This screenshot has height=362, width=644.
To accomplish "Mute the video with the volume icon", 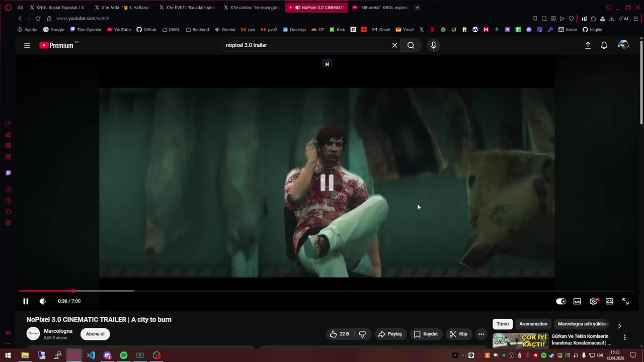I will coord(43,301).
